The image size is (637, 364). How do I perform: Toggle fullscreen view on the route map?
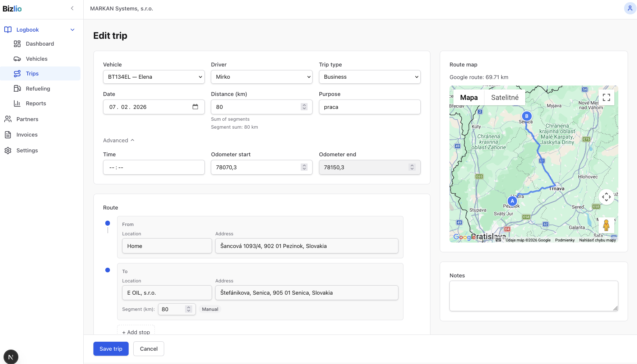pos(606,97)
